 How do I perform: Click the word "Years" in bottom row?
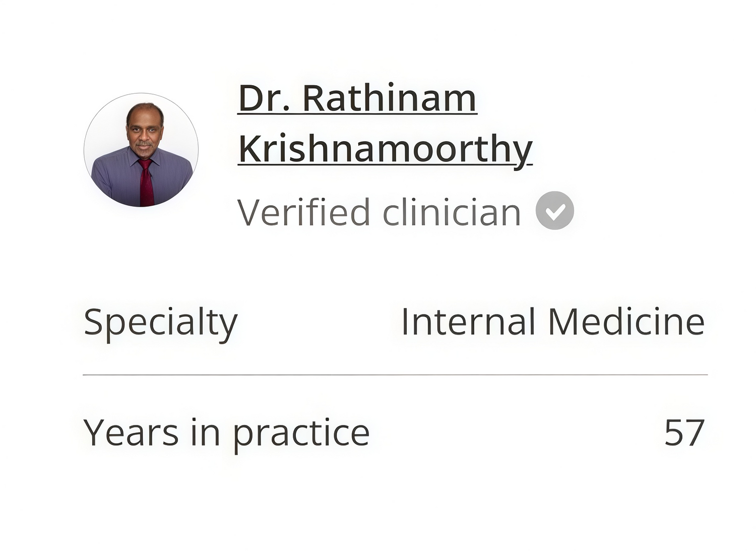pyautogui.click(x=131, y=433)
